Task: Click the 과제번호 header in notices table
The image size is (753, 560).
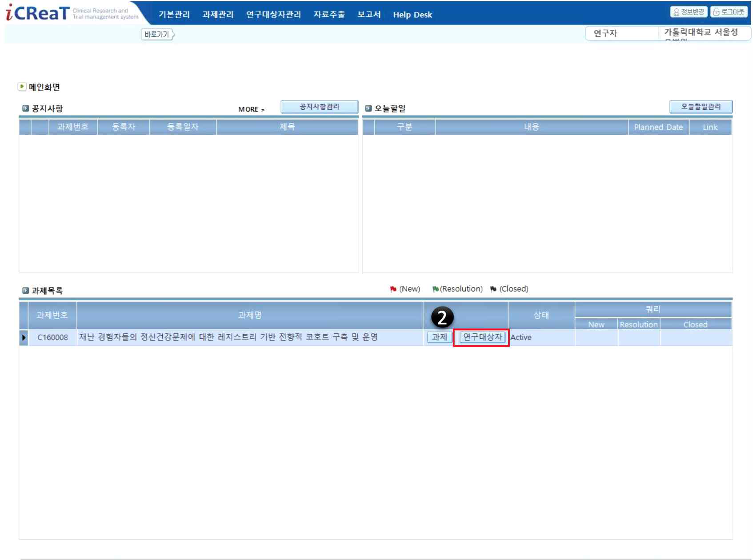Action: tap(72, 127)
